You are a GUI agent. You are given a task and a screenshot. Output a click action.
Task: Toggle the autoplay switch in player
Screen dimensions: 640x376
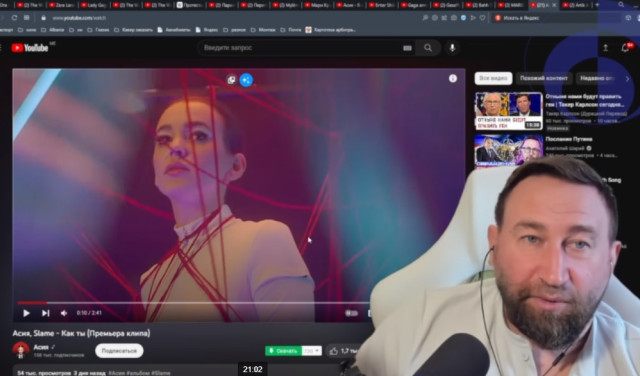pos(351,313)
